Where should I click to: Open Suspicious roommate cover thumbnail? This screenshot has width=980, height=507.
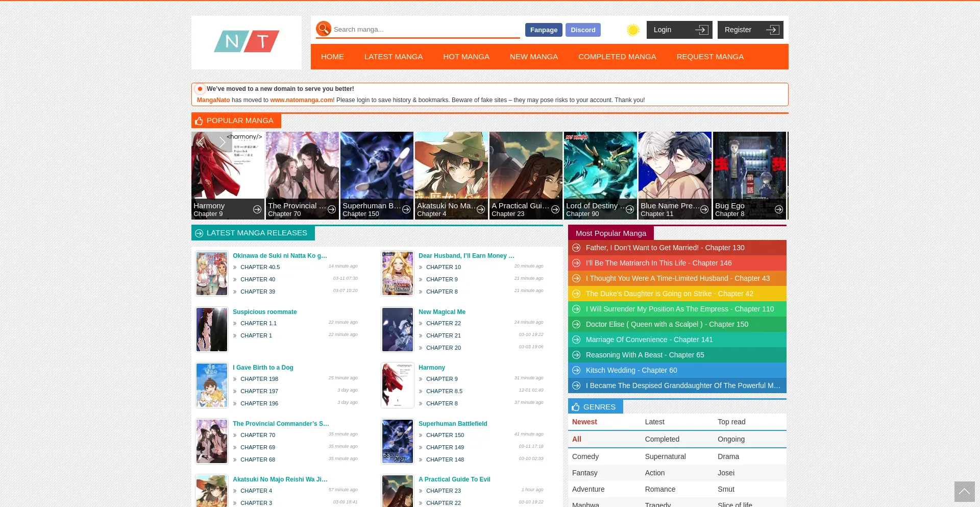[x=212, y=329]
